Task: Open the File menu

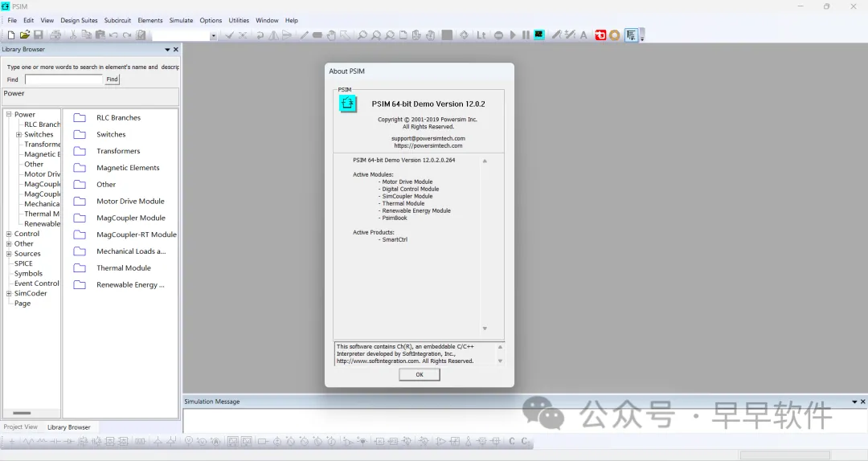Action: point(12,20)
